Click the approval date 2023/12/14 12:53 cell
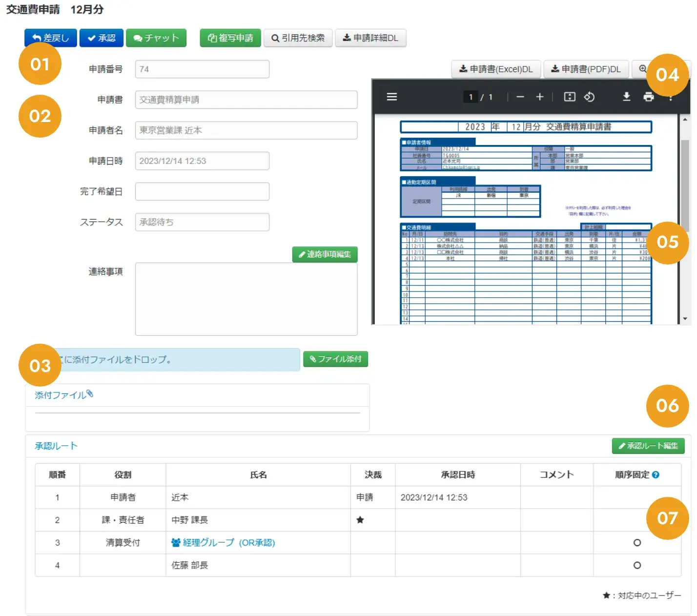The width and height of the screenshot is (697, 616). (458, 497)
